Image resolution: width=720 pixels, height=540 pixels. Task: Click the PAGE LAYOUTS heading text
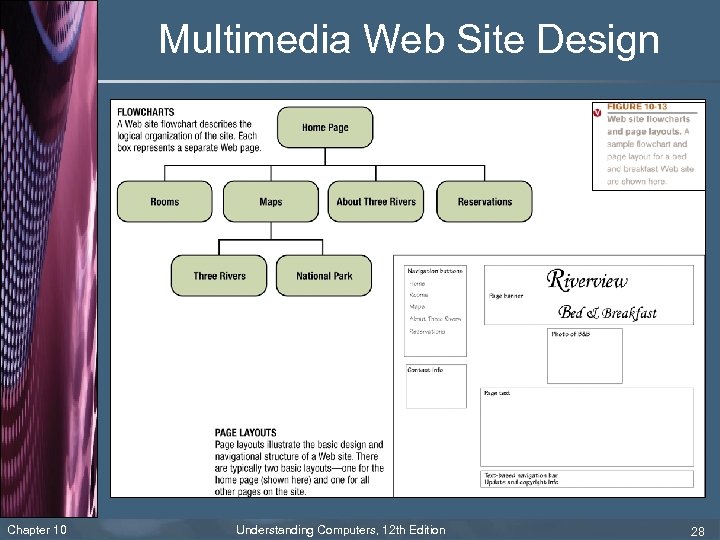[246, 433]
